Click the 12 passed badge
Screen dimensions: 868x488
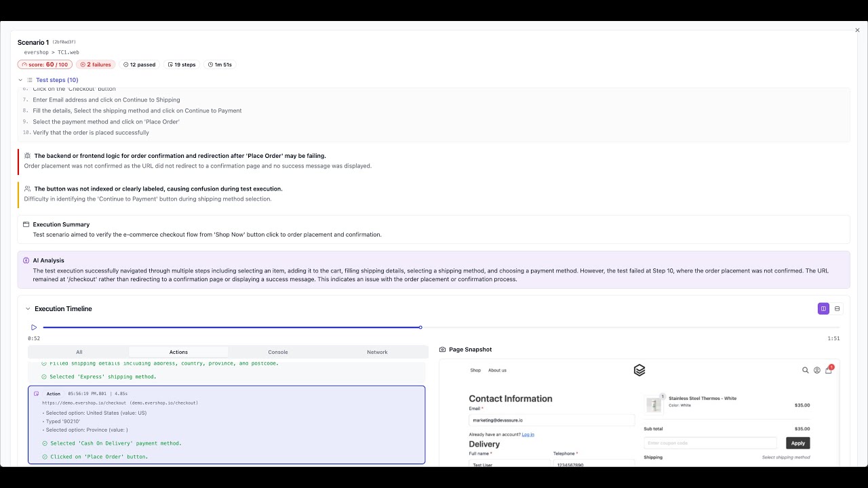point(140,64)
